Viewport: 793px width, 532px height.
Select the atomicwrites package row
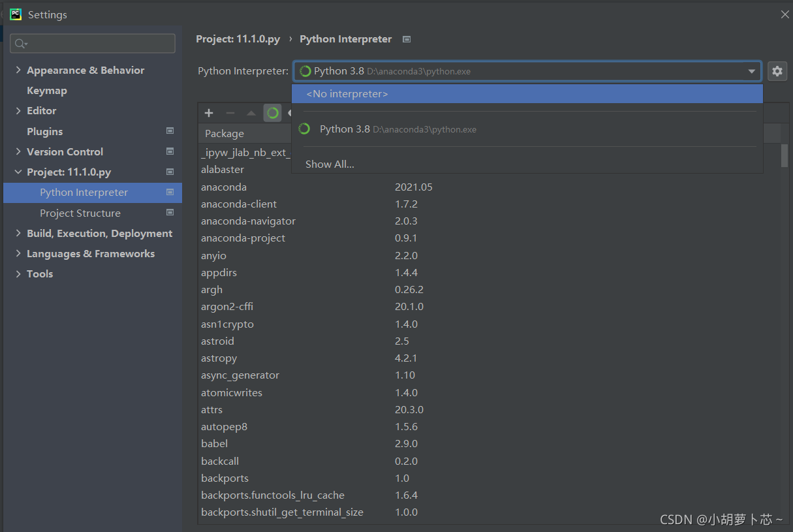pyautogui.click(x=490, y=393)
